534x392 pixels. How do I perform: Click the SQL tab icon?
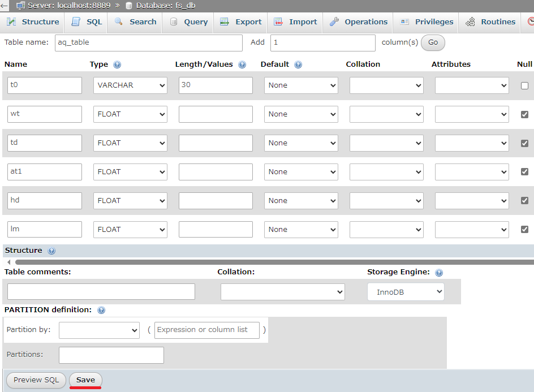point(76,22)
